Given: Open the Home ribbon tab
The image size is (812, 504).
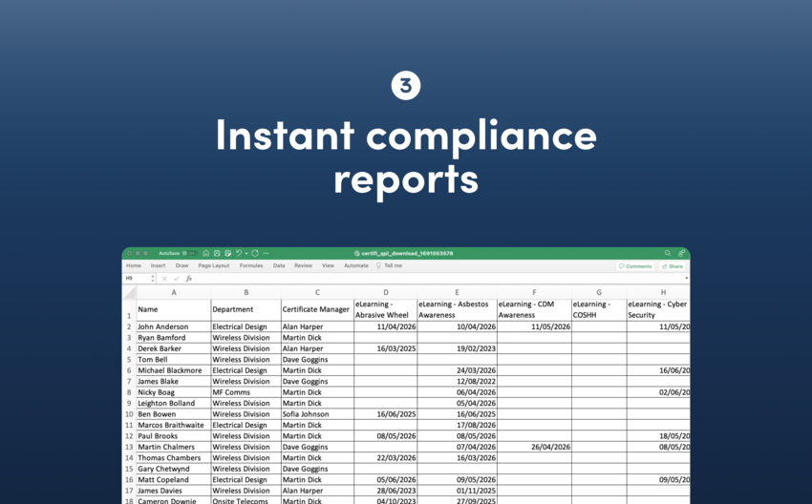Looking at the screenshot, I should pyautogui.click(x=134, y=266).
